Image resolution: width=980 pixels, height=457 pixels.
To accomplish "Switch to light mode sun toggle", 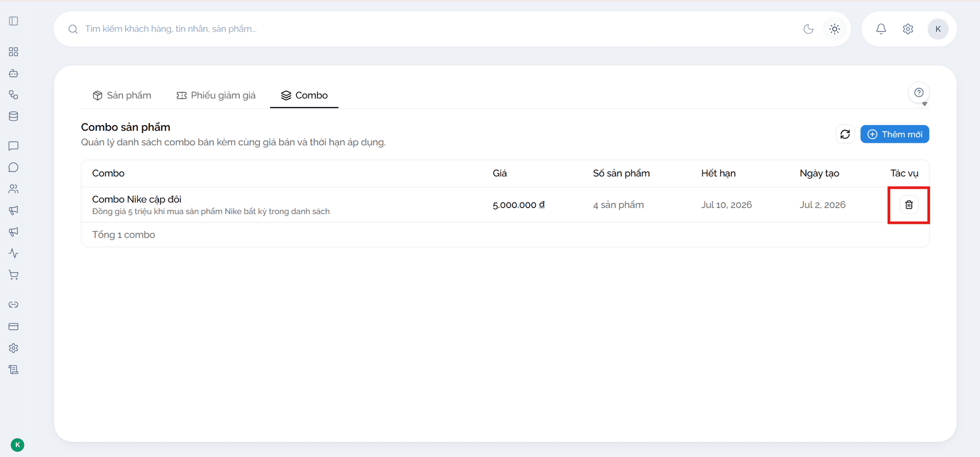I will click(x=835, y=29).
